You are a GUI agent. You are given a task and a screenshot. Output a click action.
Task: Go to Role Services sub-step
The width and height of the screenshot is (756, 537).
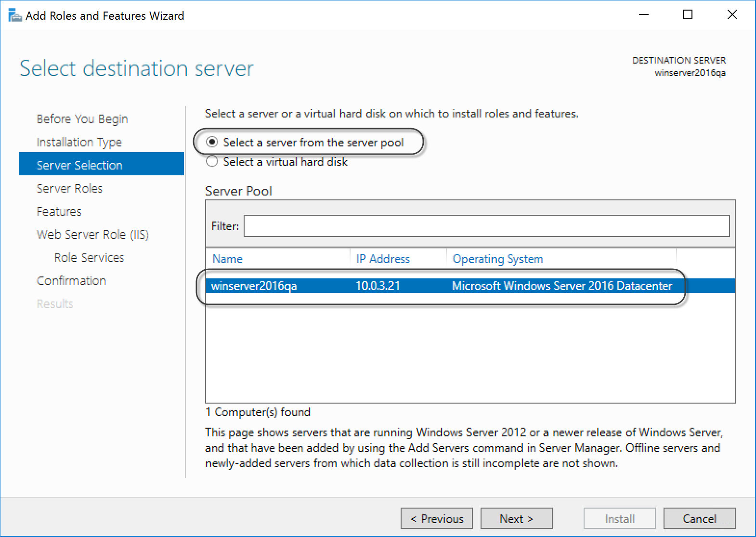89,258
